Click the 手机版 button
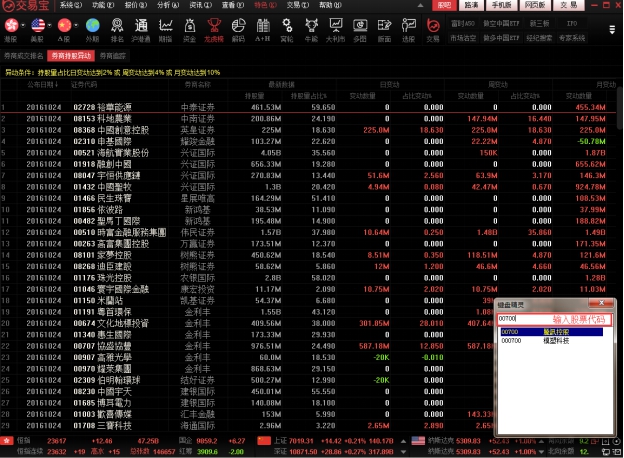This screenshot has height=458, width=624. [x=502, y=5]
